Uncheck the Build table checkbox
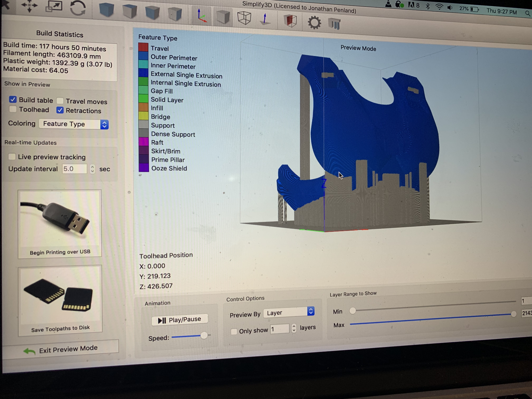The width and height of the screenshot is (532, 399). tap(13, 99)
